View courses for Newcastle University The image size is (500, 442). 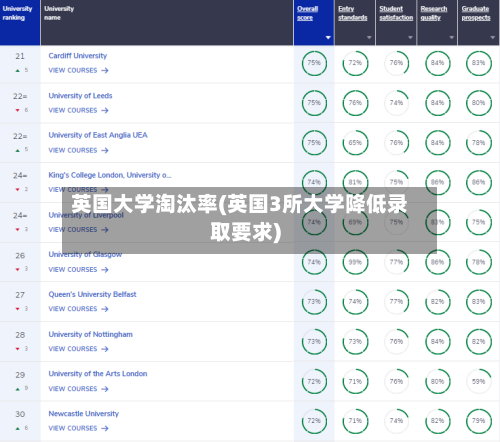pyautogui.click(x=78, y=428)
